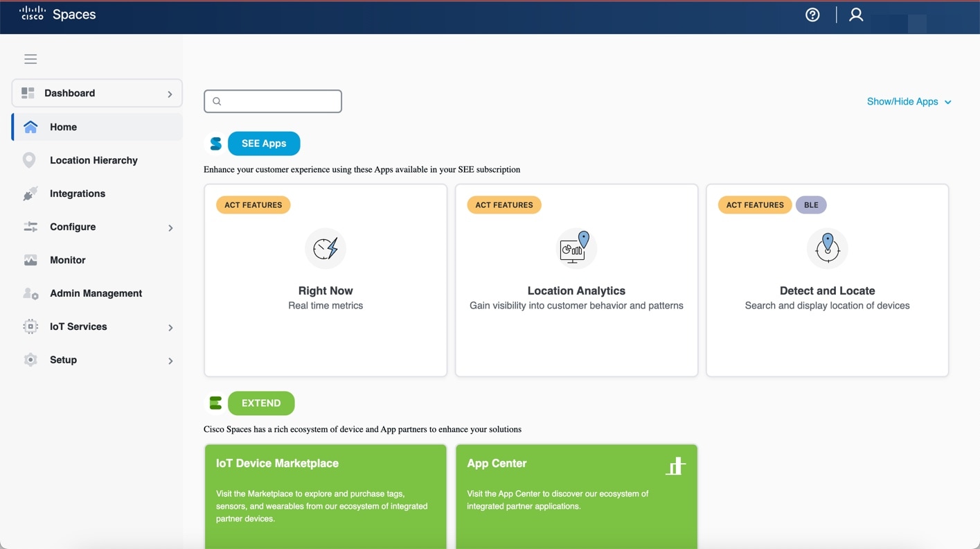The width and height of the screenshot is (980, 549).
Task: Go to Home in the sidebar
Action: coord(97,127)
